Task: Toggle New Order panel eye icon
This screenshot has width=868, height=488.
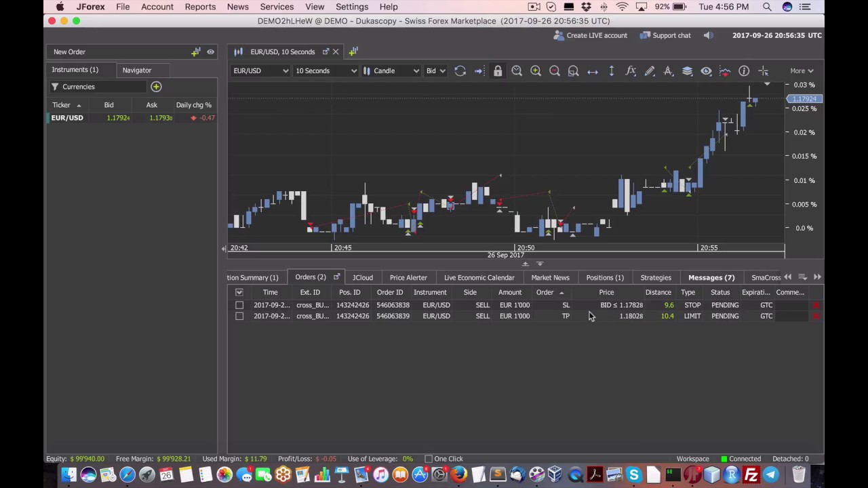Action: click(210, 52)
